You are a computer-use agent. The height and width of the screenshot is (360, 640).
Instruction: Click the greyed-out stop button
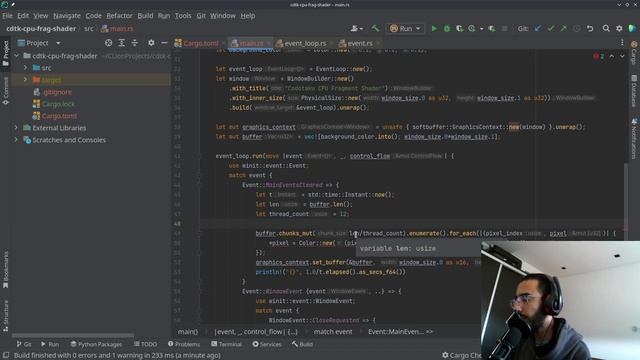[x=504, y=29]
